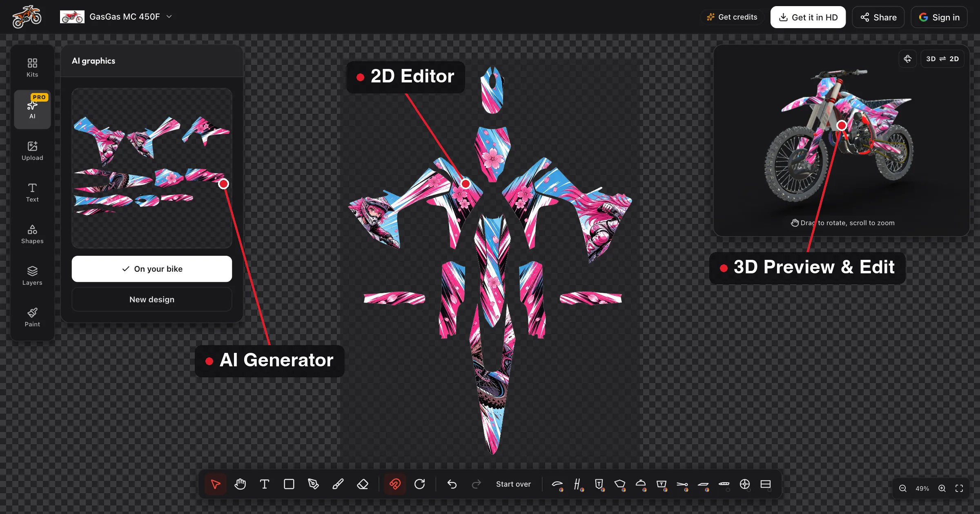Select the brush tool
This screenshot has width=980, height=514.
pos(338,484)
